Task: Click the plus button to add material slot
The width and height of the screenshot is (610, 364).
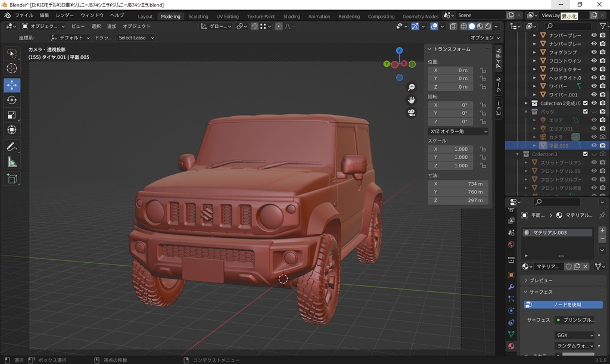Action: click(x=602, y=231)
